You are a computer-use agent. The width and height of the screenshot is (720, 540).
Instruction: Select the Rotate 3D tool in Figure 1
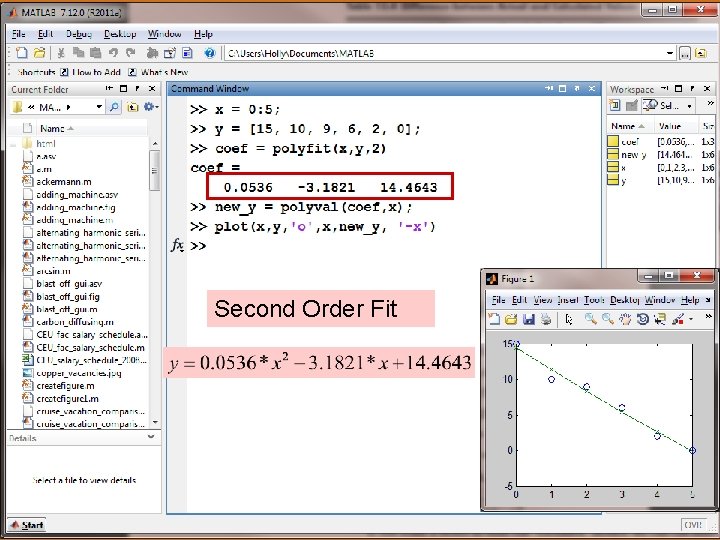[x=642, y=319]
